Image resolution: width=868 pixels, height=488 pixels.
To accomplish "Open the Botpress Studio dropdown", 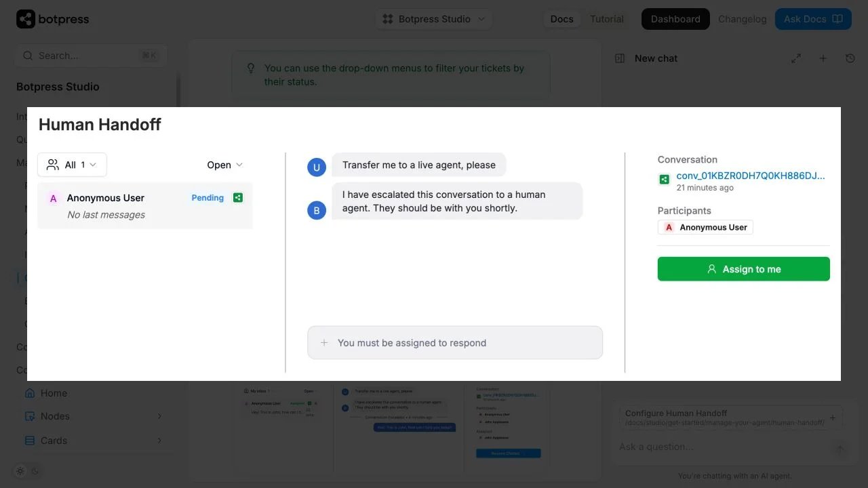I will [x=434, y=19].
